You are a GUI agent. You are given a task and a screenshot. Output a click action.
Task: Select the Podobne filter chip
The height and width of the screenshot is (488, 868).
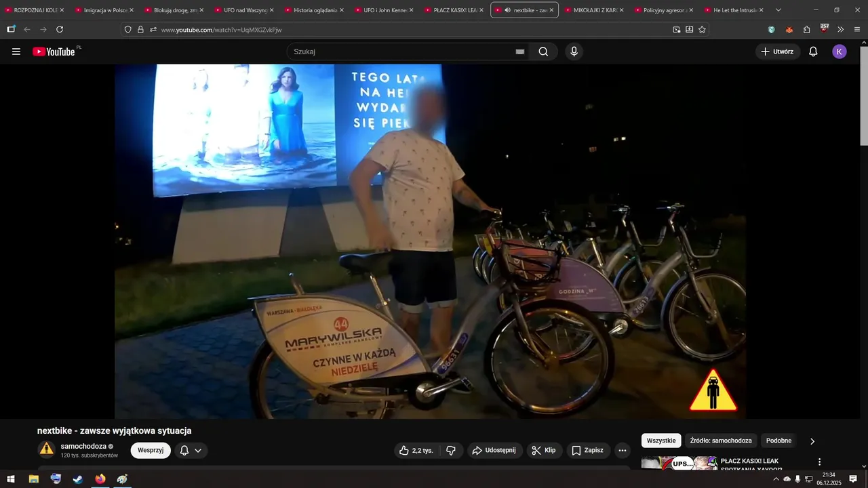tap(778, 441)
